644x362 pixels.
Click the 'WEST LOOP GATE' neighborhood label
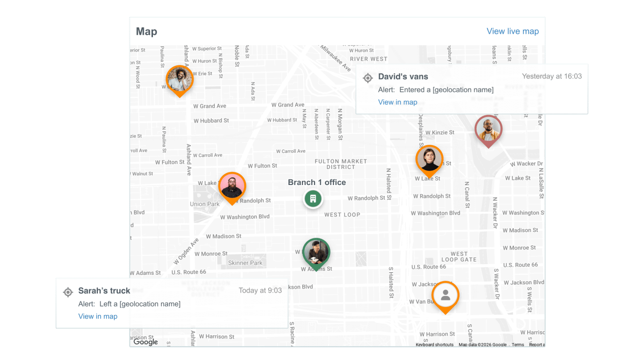point(459,257)
